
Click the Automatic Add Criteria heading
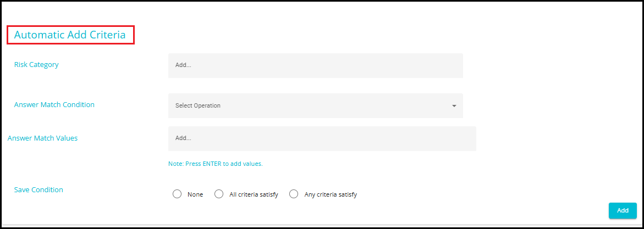70,35
